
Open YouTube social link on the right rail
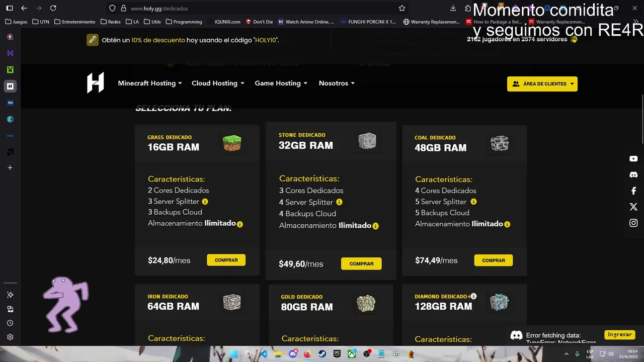point(633,159)
